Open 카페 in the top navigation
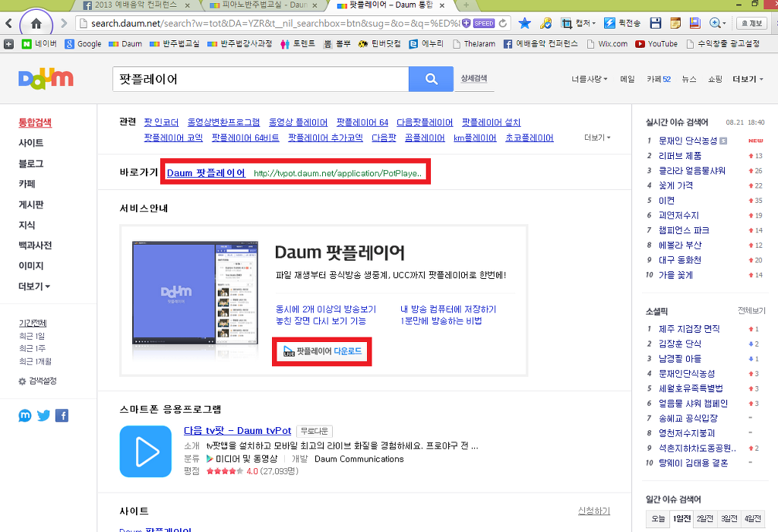The width and height of the screenshot is (778, 532). tap(659, 79)
